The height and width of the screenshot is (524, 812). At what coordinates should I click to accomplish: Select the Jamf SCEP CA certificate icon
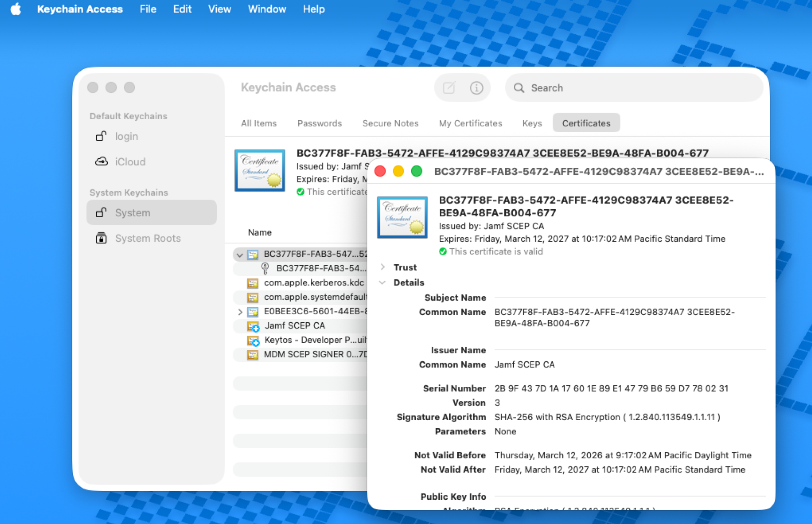click(253, 326)
